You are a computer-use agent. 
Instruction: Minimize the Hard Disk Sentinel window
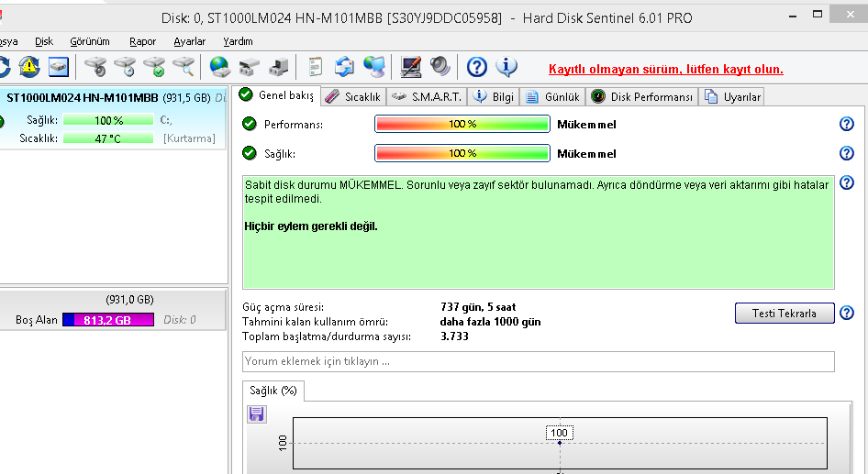(x=793, y=16)
